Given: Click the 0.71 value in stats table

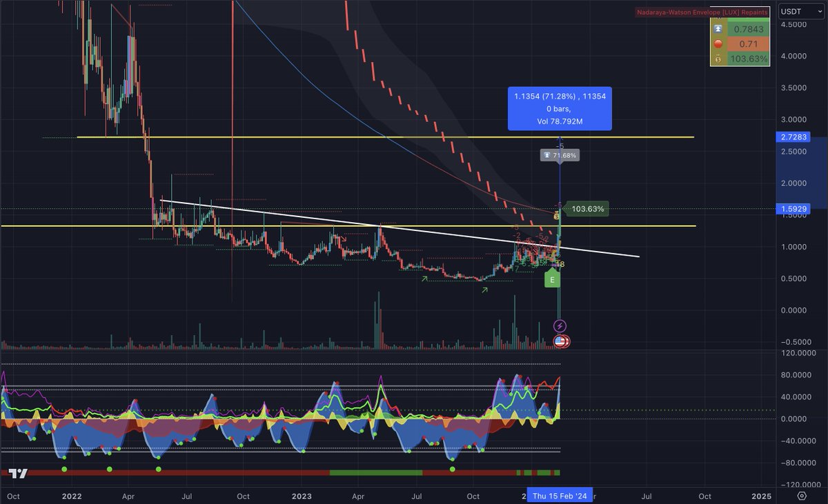Looking at the screenshot, I should [x=749, y=43].
